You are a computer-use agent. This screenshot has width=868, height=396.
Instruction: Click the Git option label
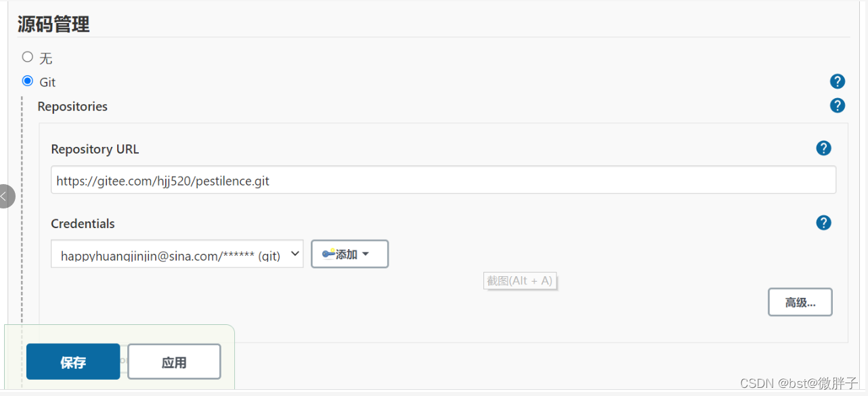pyautogui.click(x=47, y=83)
